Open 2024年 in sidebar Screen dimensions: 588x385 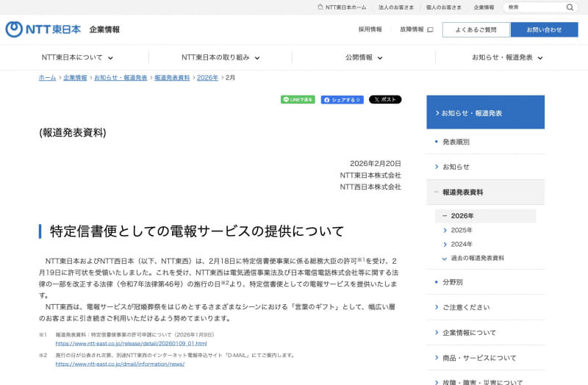tap(462, 244)
